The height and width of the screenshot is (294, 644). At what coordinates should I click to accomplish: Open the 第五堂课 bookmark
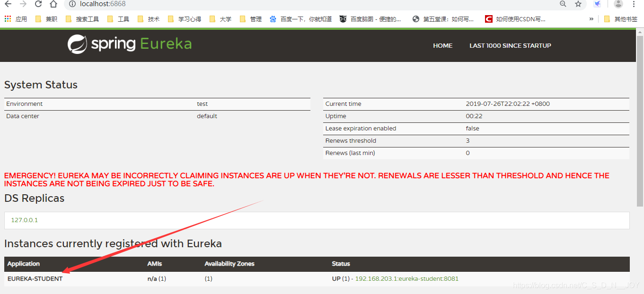(443, 19)
